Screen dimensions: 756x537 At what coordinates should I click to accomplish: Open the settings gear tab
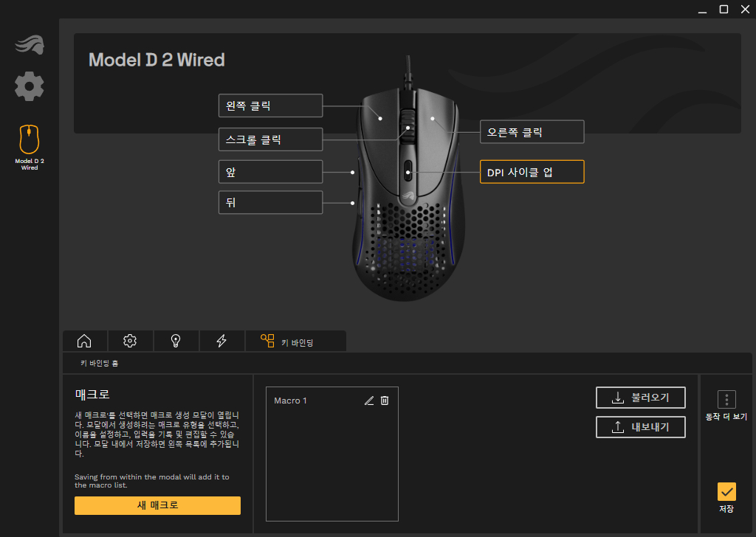click(x=130, y=341)
